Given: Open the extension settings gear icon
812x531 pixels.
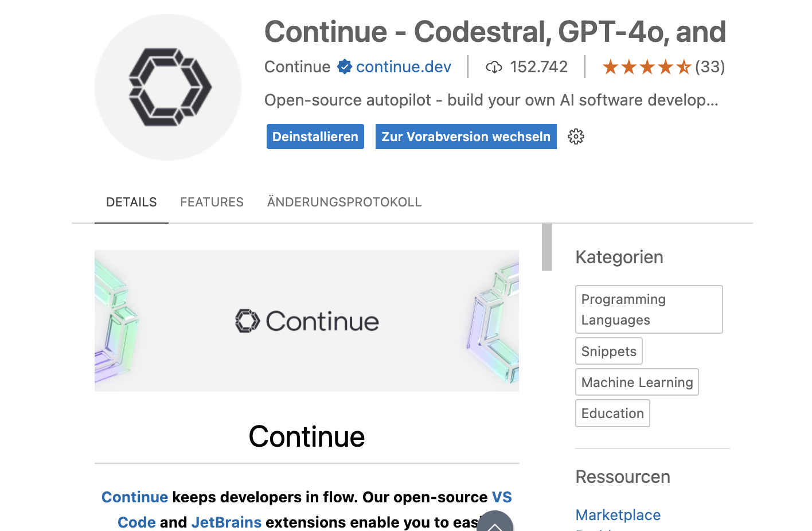Looking at the screenshot, I should (x=576, y=136).
